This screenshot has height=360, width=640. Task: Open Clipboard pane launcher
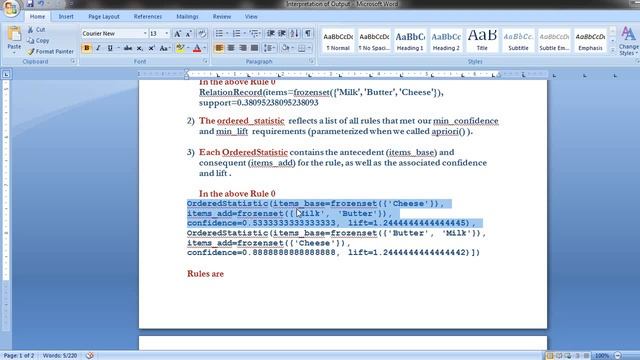pyautogui.click(x=73, y=61)
